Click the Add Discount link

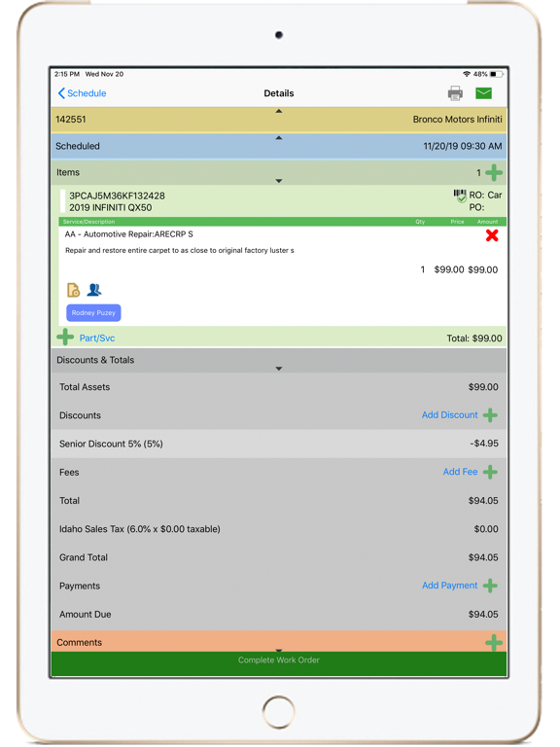pyautogui.click(x=449, y=415)
